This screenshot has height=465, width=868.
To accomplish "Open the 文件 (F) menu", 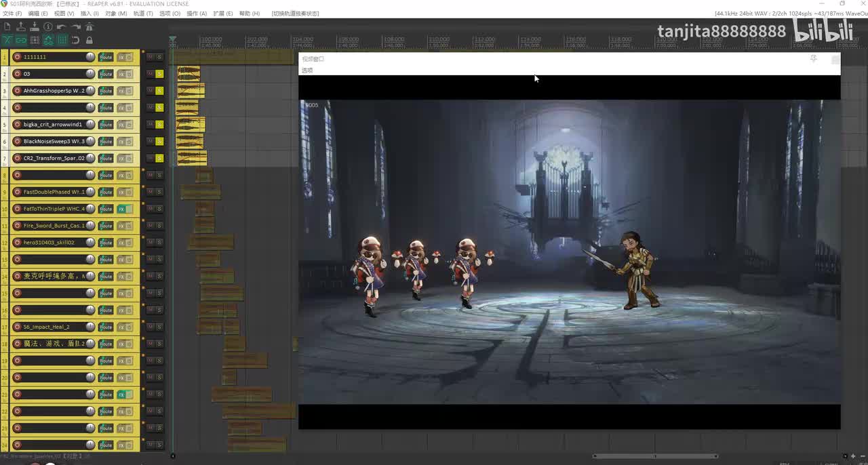I will pyautogui.click(x=12, y=14).
